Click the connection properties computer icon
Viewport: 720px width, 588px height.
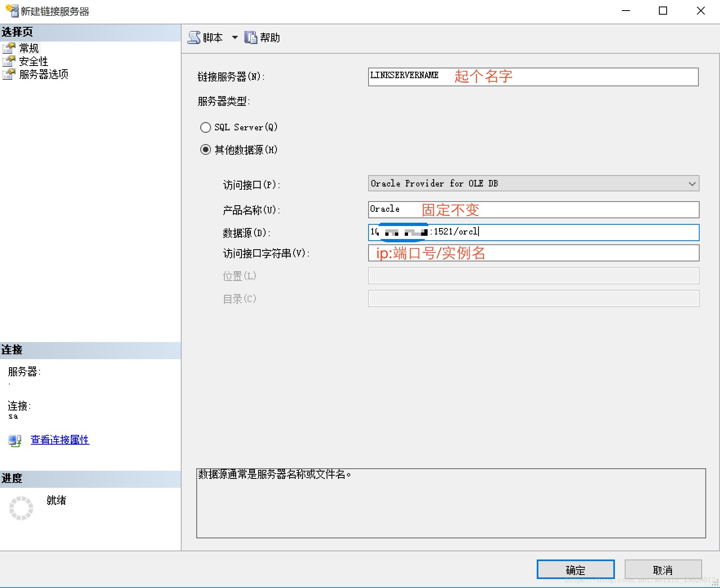tap(15, 440)
